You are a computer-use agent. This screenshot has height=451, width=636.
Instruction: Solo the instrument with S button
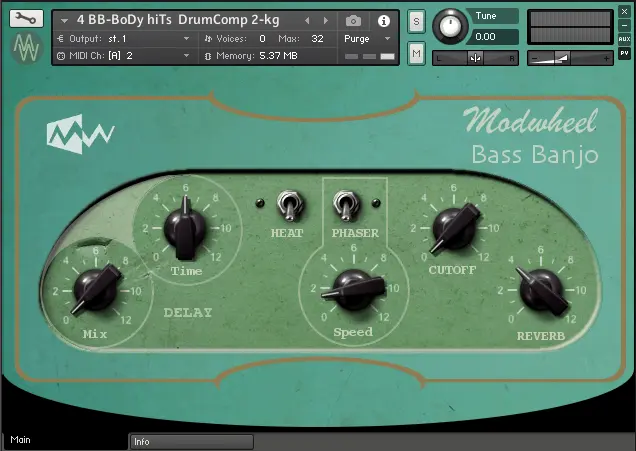click(416, 21)
